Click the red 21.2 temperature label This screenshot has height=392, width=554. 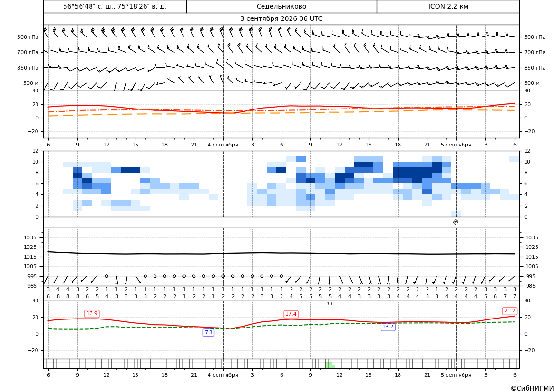[x=509, y=310]
